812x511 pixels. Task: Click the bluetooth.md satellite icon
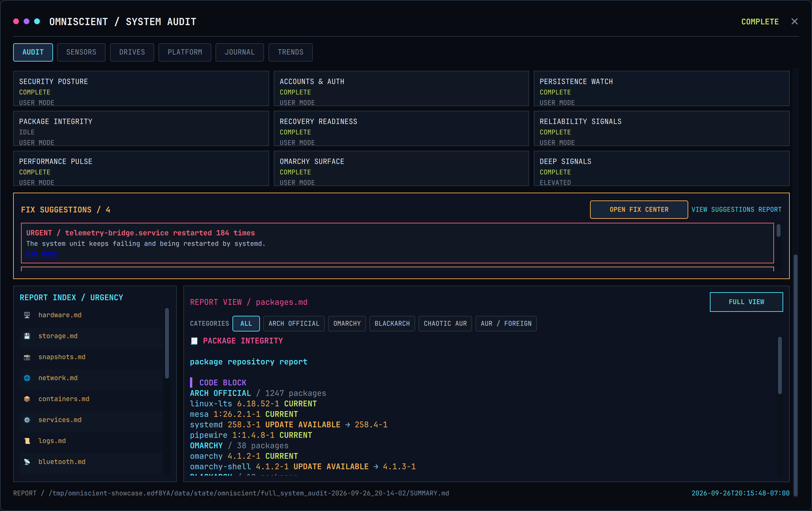coord(27,462)
